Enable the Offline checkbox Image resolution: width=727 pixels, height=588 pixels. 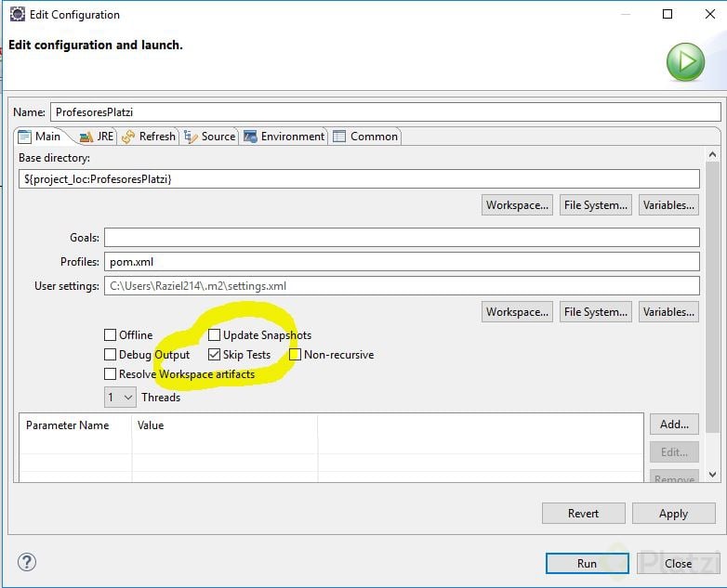click(111, 334)
